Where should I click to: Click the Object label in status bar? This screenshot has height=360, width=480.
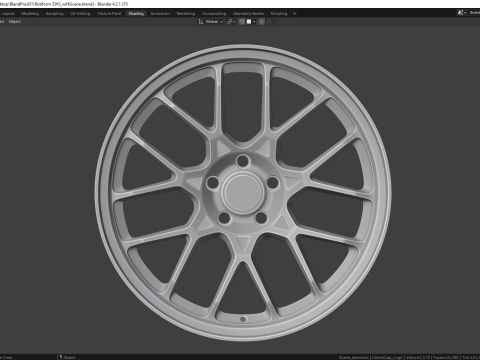[69, 357]
